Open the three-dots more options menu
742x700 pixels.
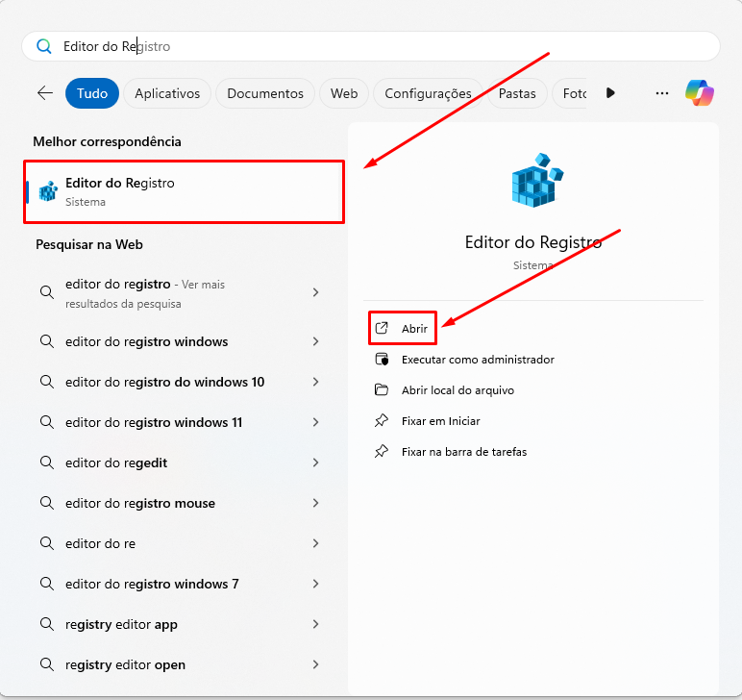(x=662, y=93)
